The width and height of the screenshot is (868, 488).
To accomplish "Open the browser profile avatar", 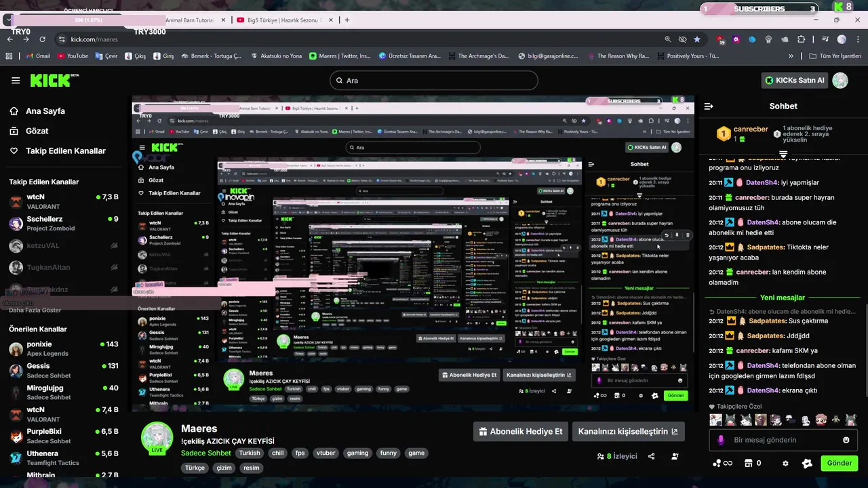I will pos(842,39).
